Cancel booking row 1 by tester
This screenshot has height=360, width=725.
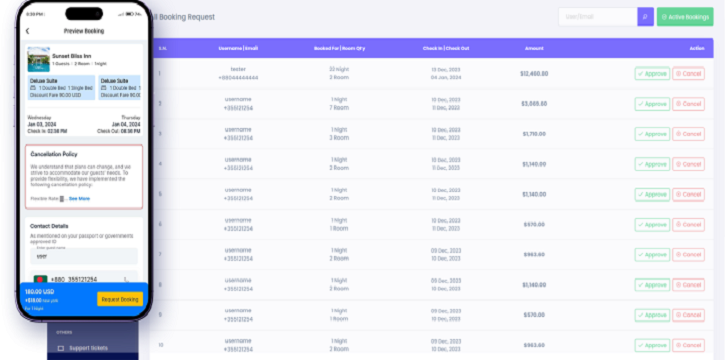pyautogui.click(x=688, y=73)
